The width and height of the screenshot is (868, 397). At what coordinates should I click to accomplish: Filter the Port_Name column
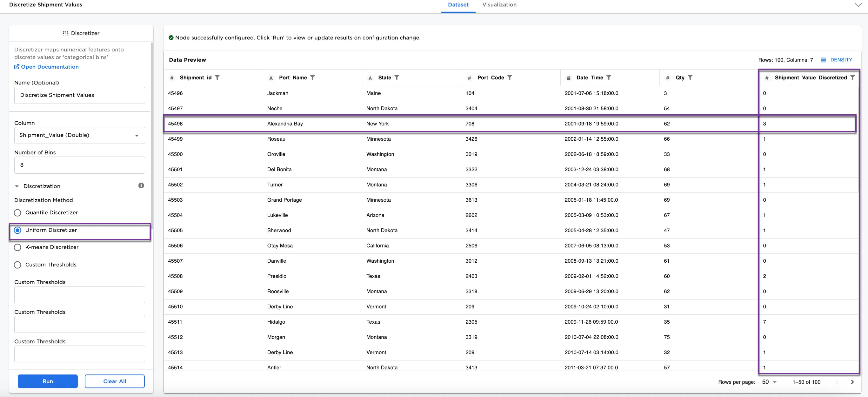point(313,77)
